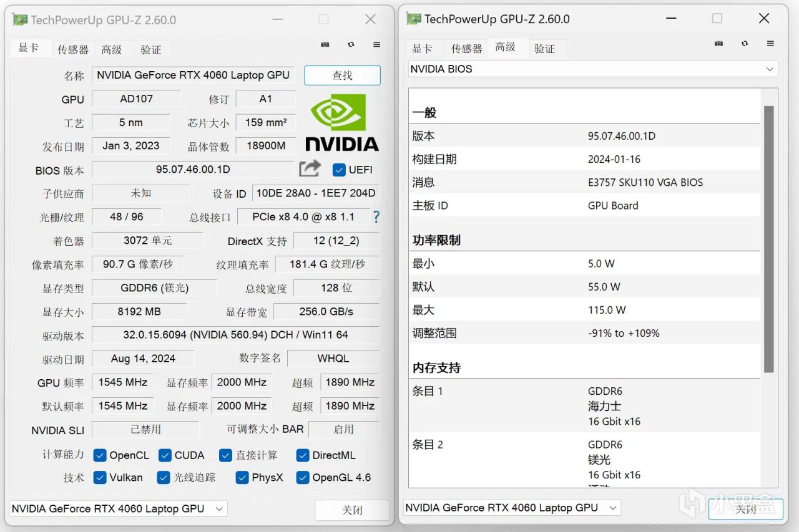Click the texture fillrate value 181.4 G 纹理/秒

point(327,264)
